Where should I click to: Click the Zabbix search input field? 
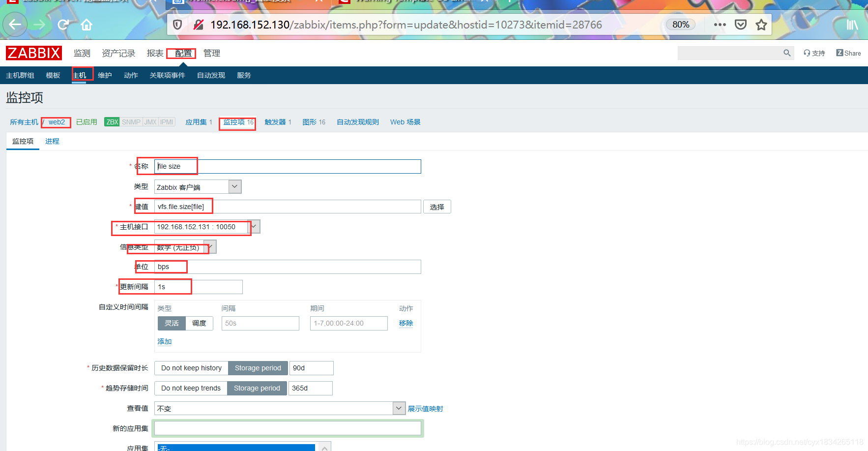pos(730,53)
